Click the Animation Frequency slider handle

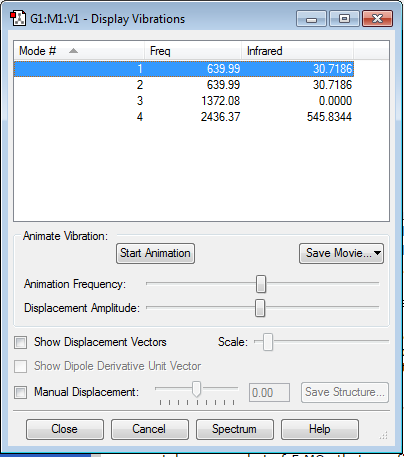tap(261, 284)
